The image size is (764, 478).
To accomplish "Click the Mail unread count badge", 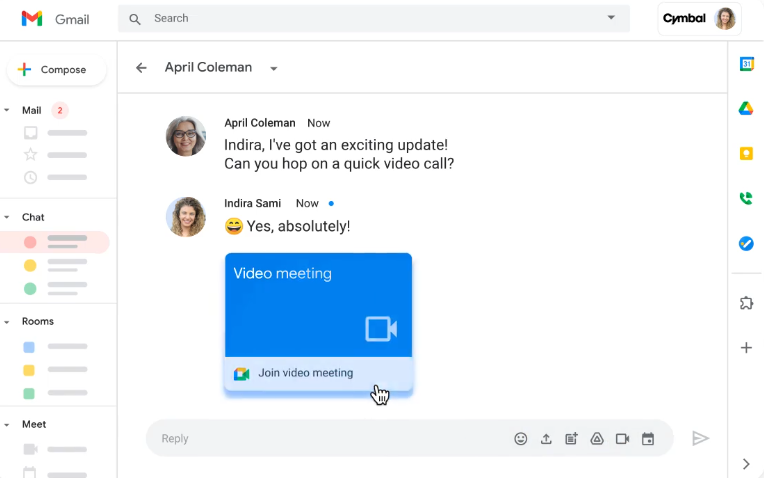I will pos(60,110).
